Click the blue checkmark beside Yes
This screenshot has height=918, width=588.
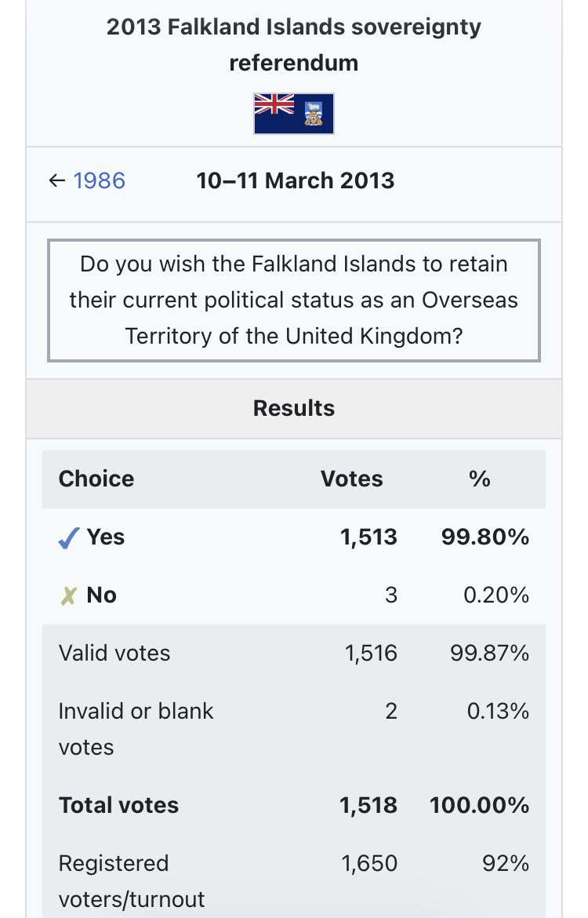pos(69,538)
